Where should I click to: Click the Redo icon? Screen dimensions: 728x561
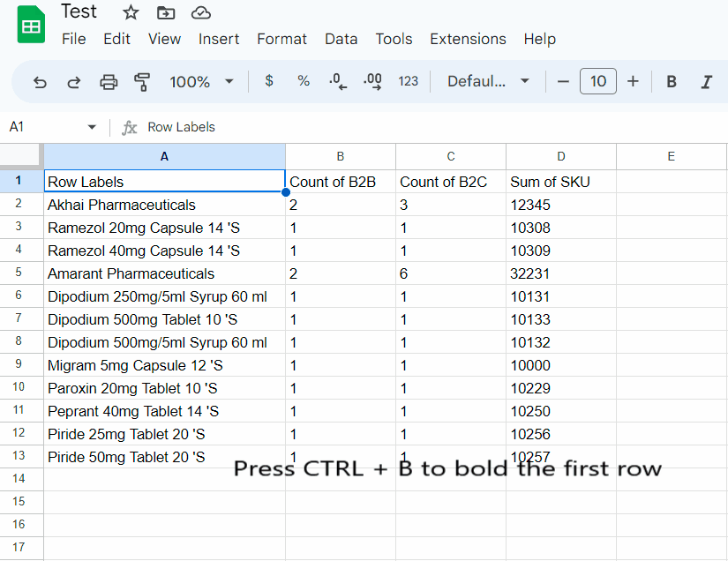coord(73,81)
